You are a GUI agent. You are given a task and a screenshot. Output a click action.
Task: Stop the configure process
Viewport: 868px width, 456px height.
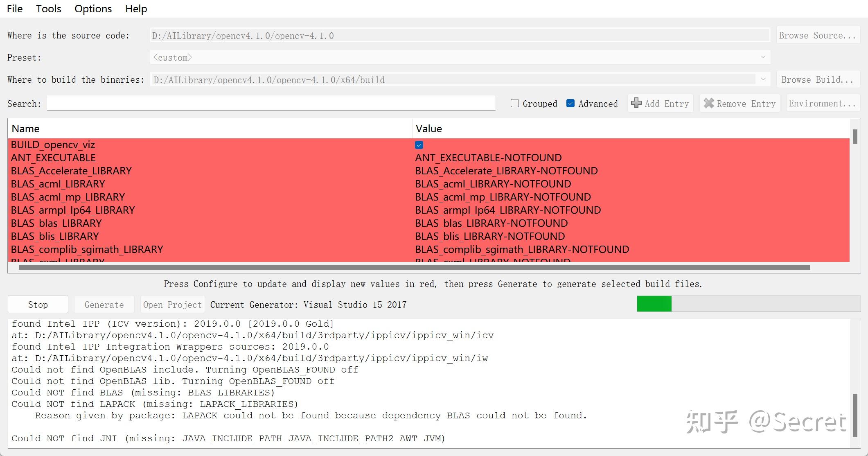pyautogui.click(x=38, y=305)
